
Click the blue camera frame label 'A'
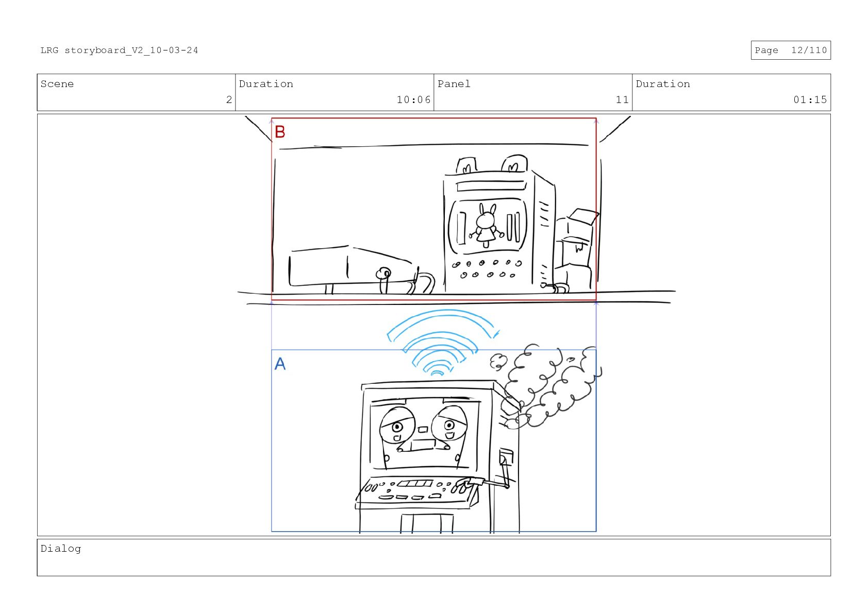pos(280,364)
